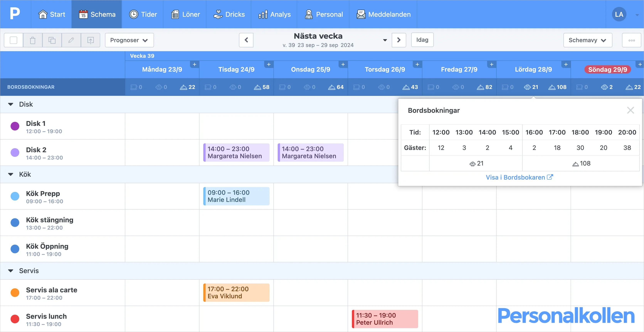
Task: Collapse the Kök section
Action: click(x=11, y=175)
